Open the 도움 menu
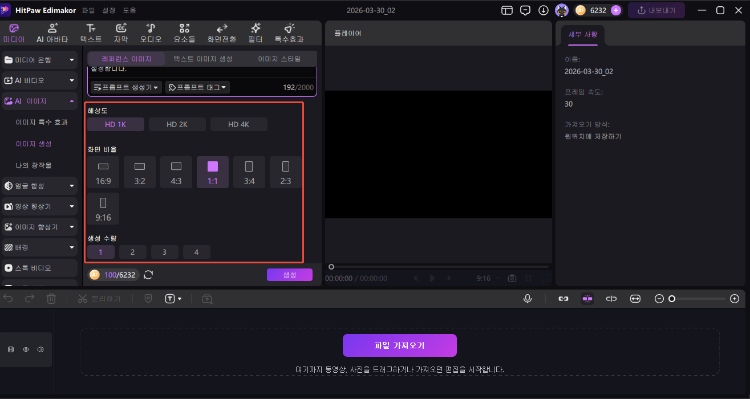This screenshot has width=750, height=399. 129,10
